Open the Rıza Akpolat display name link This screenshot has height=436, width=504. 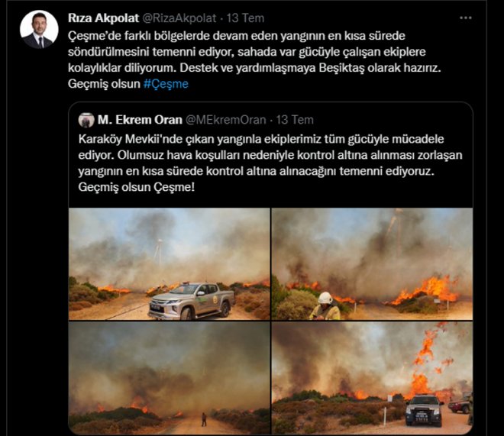[104, 18]
